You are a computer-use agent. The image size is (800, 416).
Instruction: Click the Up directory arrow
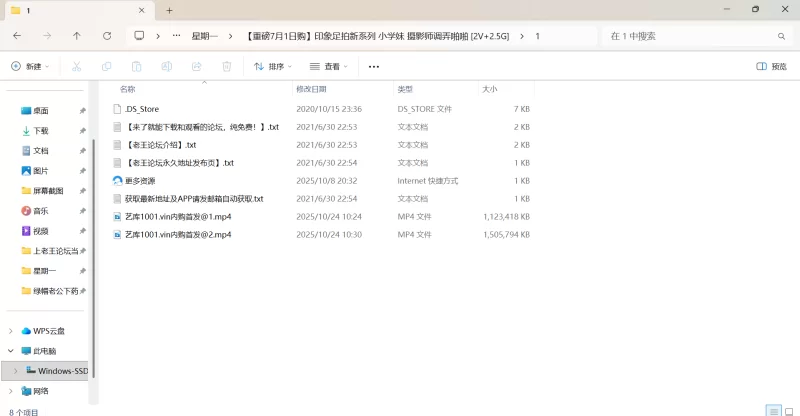(x=77, y=36)
